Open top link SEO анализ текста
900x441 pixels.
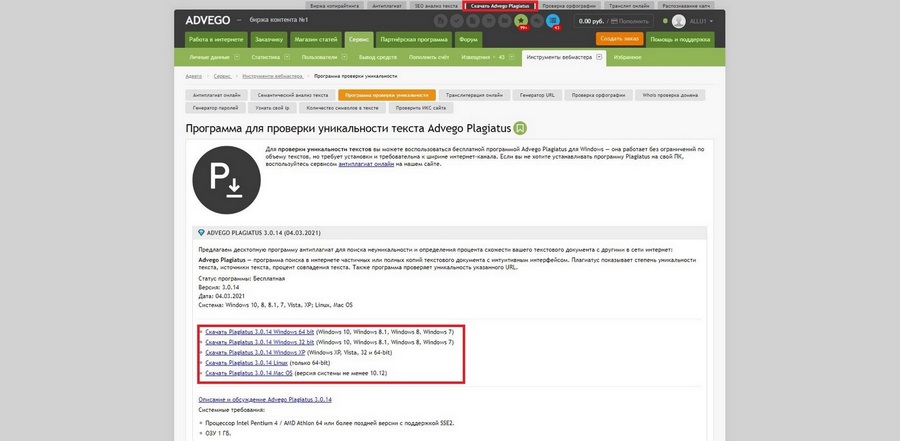(436, 5)
